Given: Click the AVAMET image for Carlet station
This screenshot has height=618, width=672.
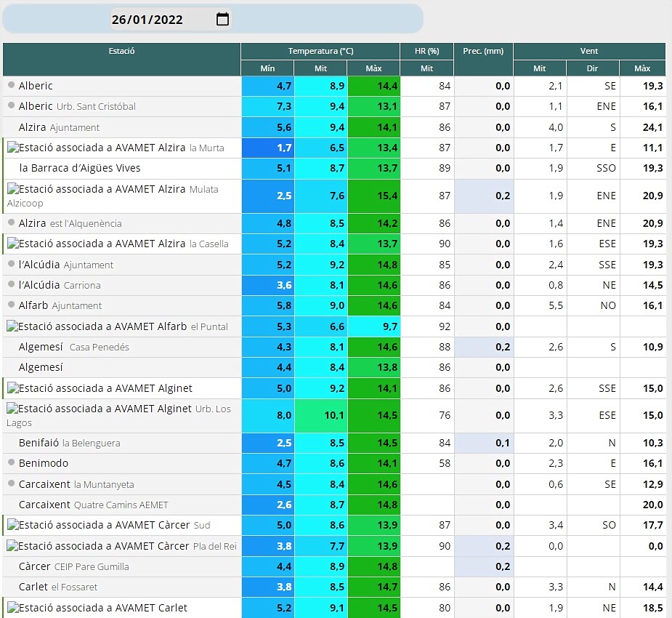Looking at the screenshot, I should tap(12, 608).
